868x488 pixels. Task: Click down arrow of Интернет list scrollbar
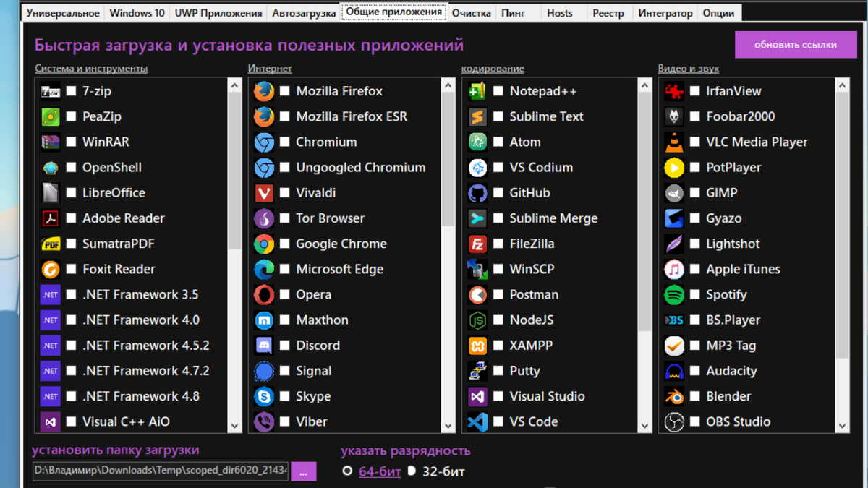click(448, 426)
